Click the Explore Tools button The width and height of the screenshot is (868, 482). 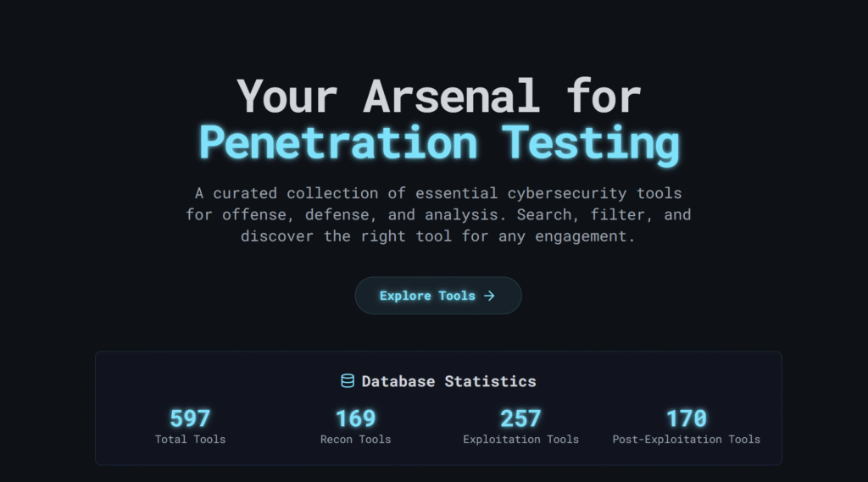click(438, 296)
